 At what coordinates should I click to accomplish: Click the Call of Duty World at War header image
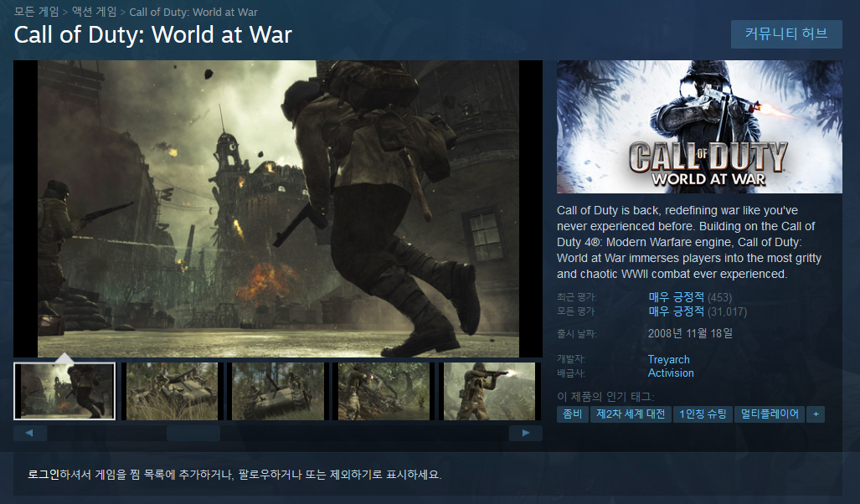[x=699, y=126]
